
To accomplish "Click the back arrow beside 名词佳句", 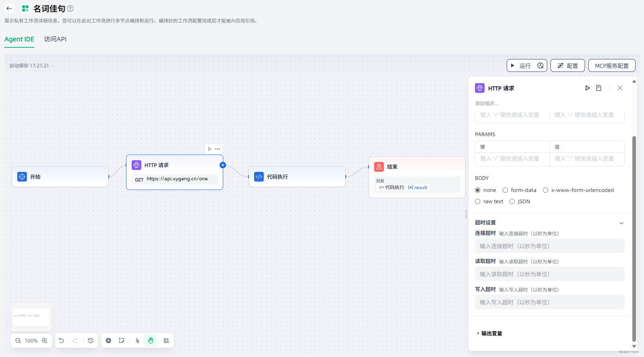I will (x=9, y=8).
